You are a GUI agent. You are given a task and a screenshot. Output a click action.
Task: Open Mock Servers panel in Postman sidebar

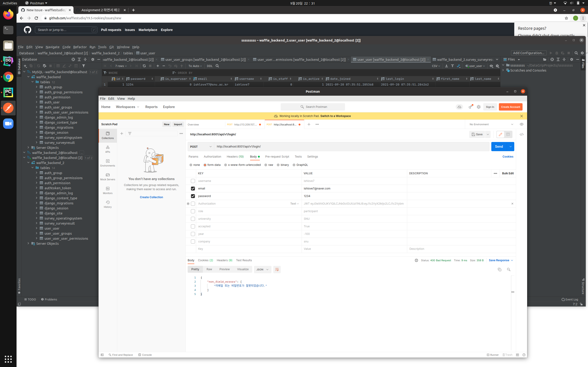click(x=108, y=176)
